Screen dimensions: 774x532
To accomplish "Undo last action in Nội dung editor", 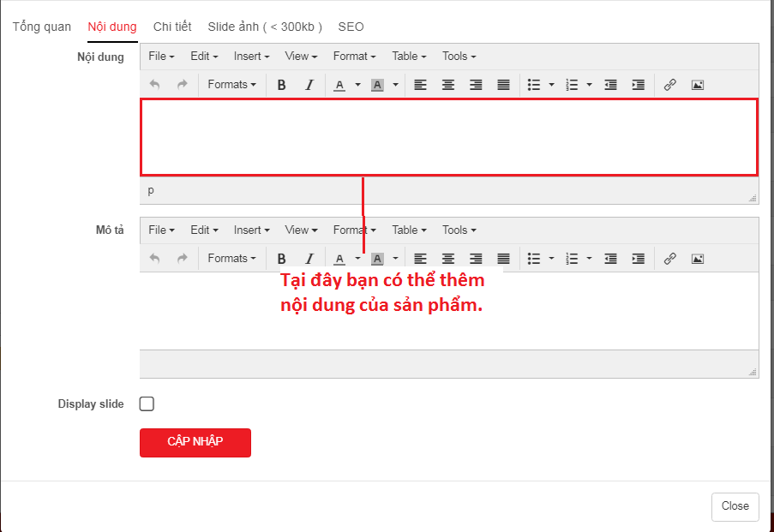I will click(x=154, y=85).
